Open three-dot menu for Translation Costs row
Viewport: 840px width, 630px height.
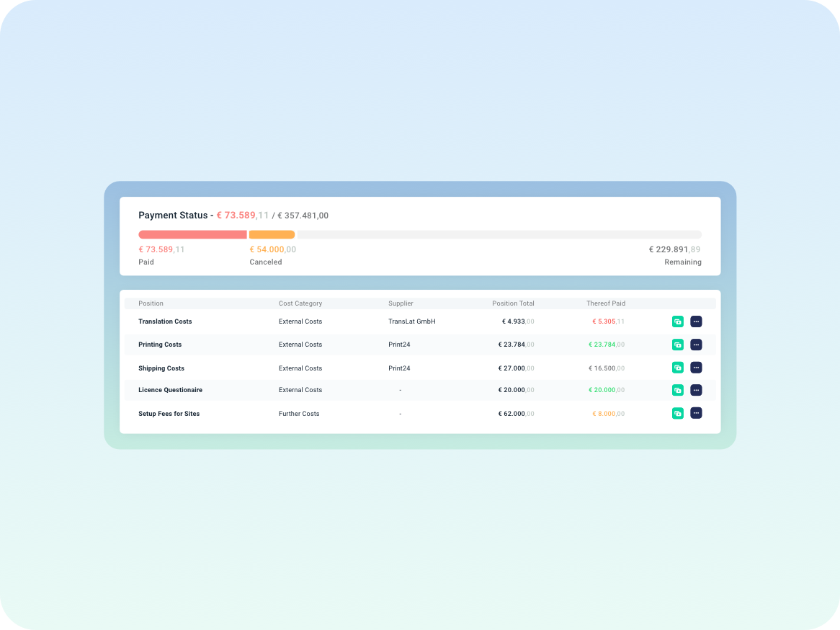696,321
